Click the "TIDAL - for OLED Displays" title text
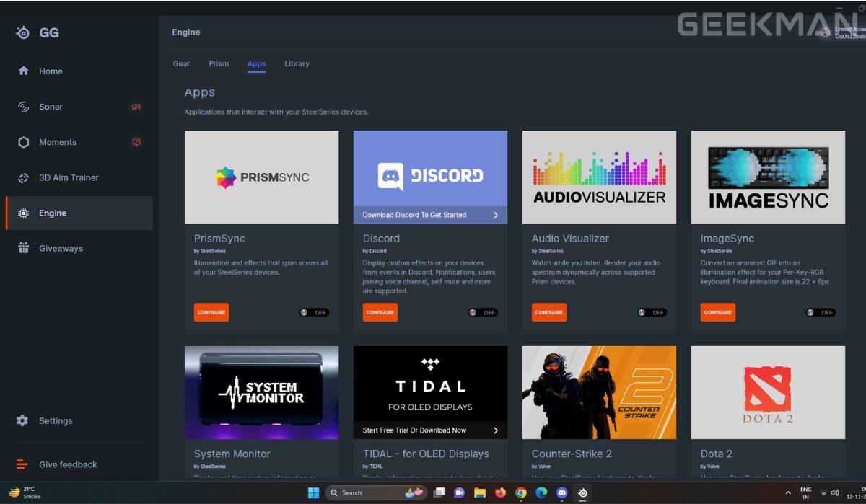This screenshot has height=504, width=866. click(x=426, y=454)
